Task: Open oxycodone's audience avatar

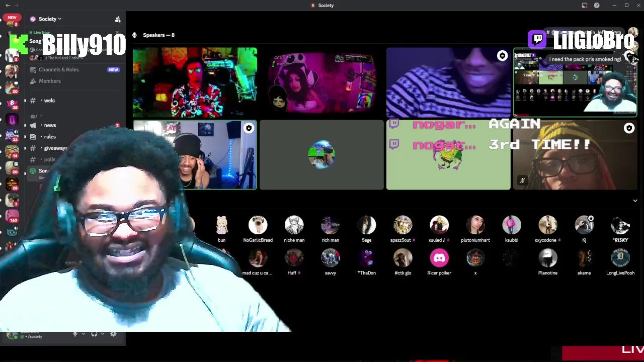Action: (548, 225)
